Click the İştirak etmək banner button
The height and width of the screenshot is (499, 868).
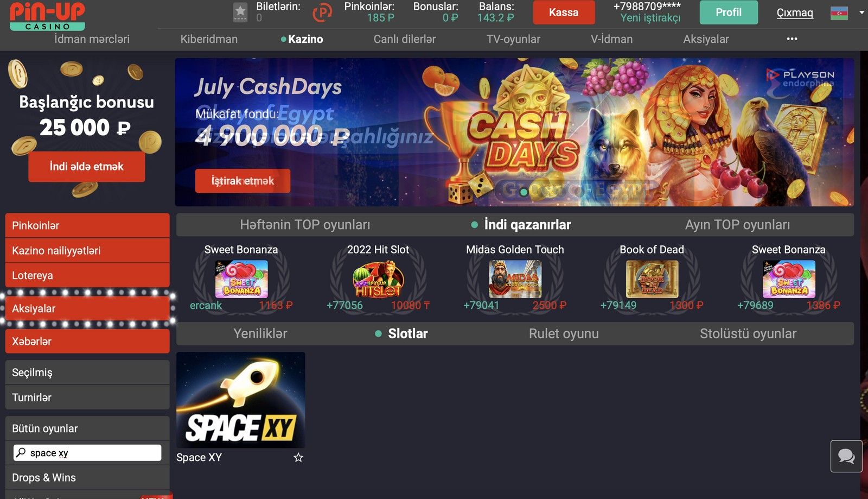[242, 181]
